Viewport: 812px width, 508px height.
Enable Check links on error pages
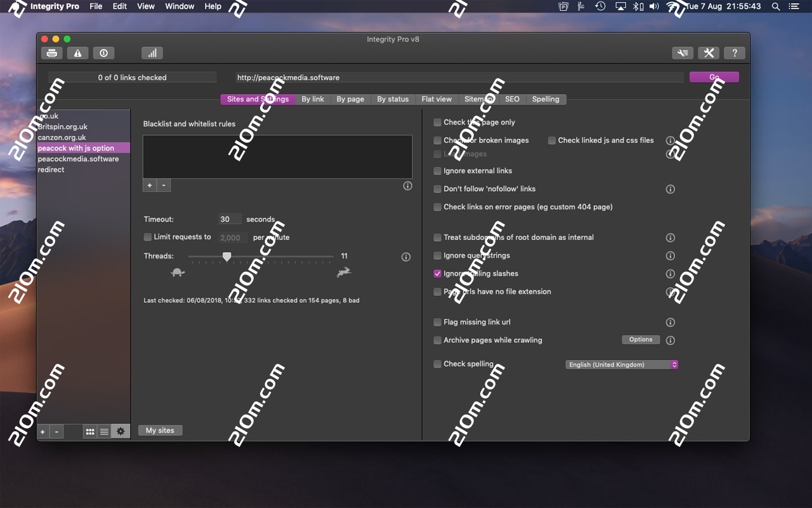tap(437, 207)
